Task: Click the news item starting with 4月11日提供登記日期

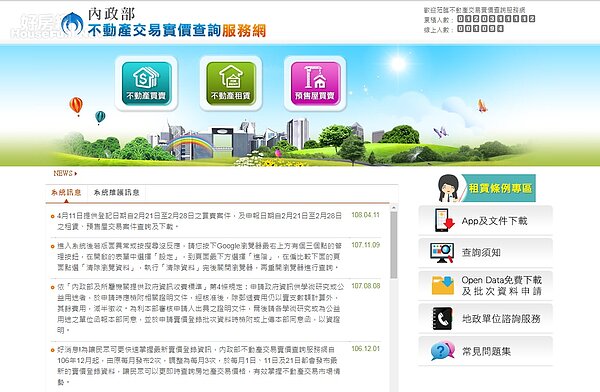Action: 199,221
